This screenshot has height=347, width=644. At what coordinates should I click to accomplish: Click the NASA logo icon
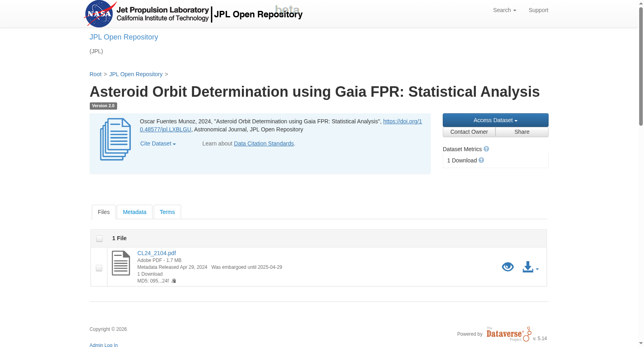point(100,14)
